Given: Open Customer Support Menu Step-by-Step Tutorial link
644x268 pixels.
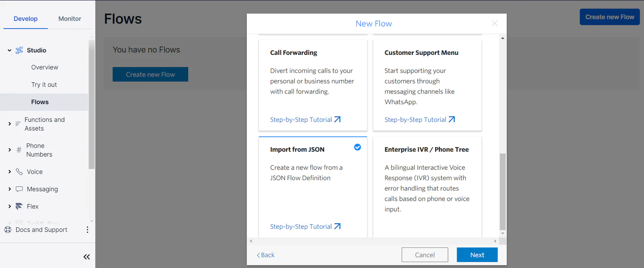Looking at the screenshot, I should click(419, 120).
